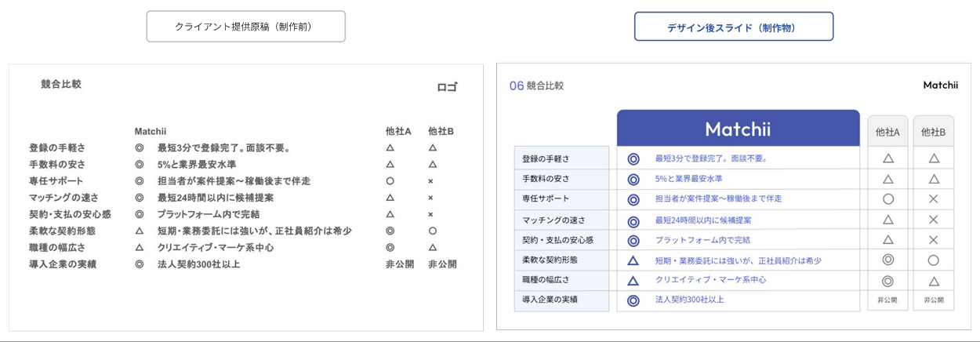Click the 手数料の安さ row label in designed slide

(546, 179)
